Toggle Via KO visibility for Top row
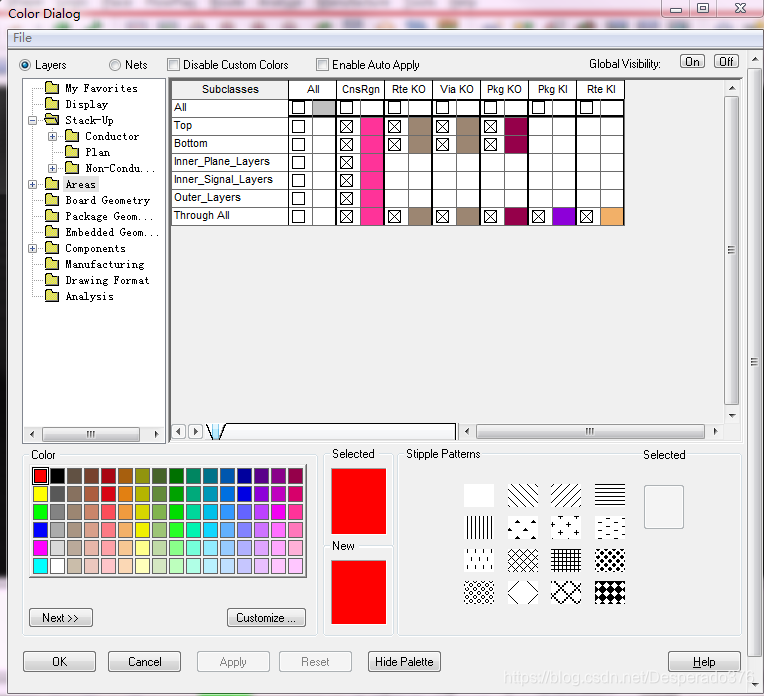The height and width of the screenshot is (696, 764). pos(442,127)
